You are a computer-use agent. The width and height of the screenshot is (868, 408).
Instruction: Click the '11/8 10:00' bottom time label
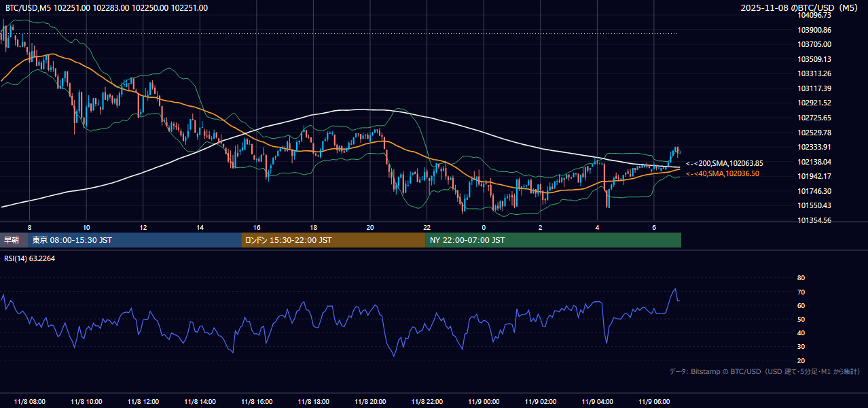tap(86, 401)
